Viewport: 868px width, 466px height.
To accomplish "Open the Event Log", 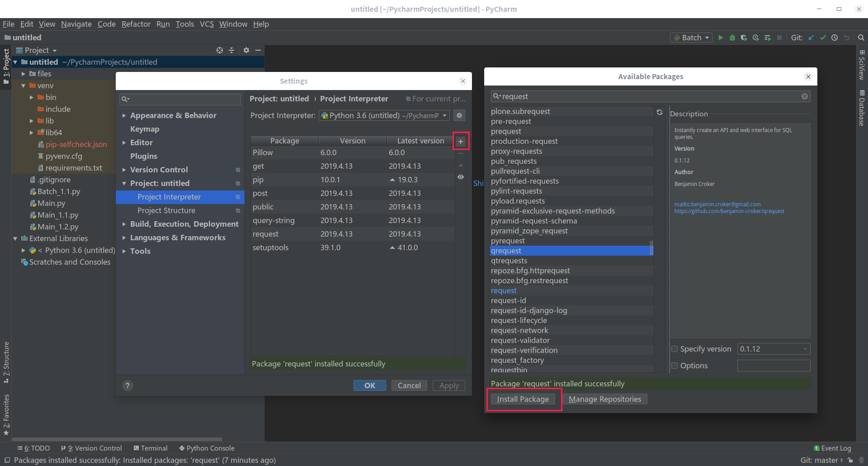I will tap(832, 448).
